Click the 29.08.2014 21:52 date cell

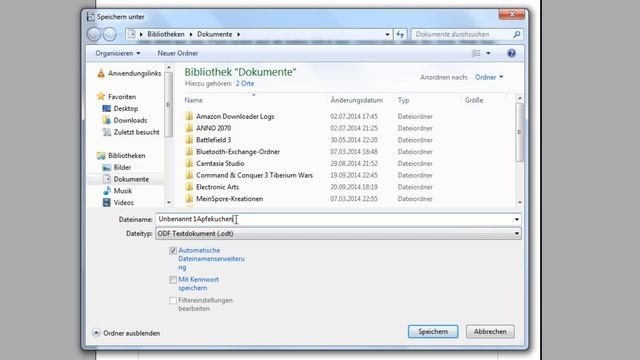click(x=354, y=163)
